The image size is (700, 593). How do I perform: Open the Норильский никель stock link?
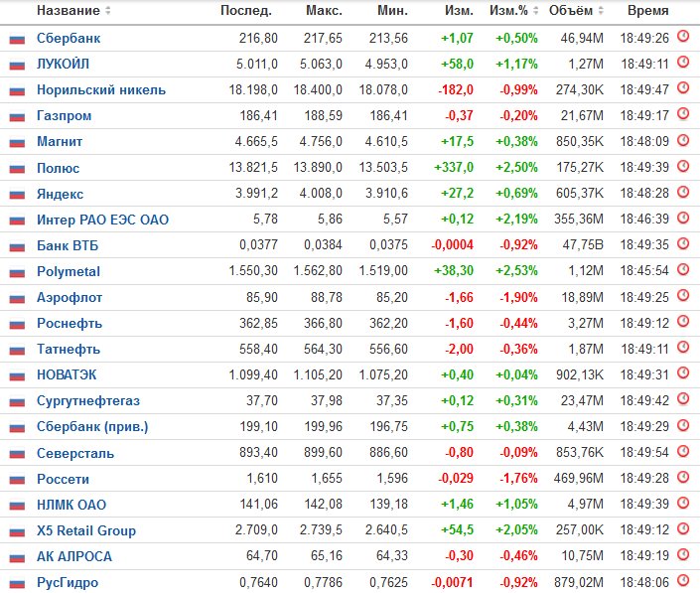101,89
